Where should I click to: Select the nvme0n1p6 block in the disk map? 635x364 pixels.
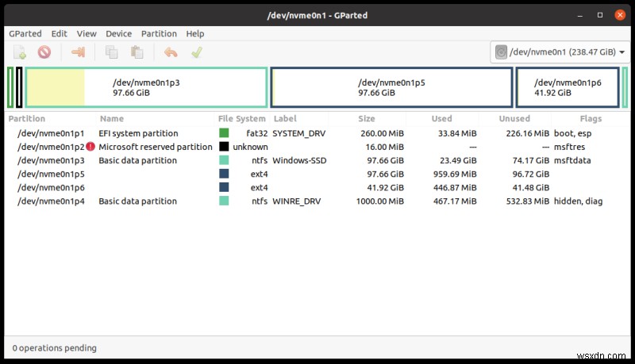[x=567, y=87]
